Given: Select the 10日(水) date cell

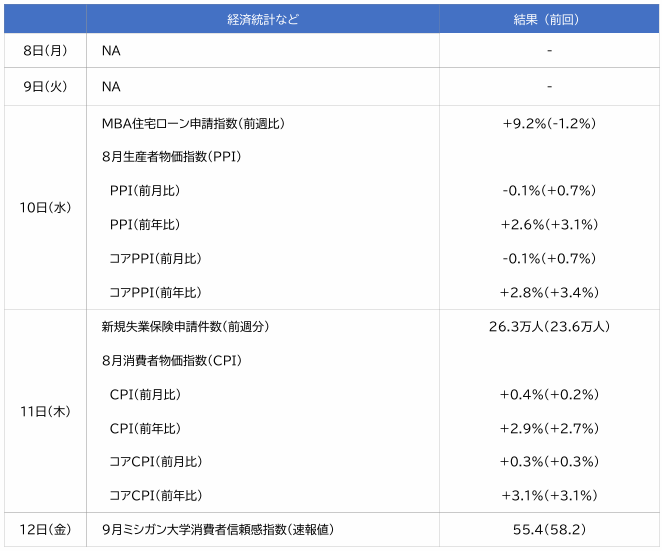Looking at the screenshot, I should [x=45, y=208].
